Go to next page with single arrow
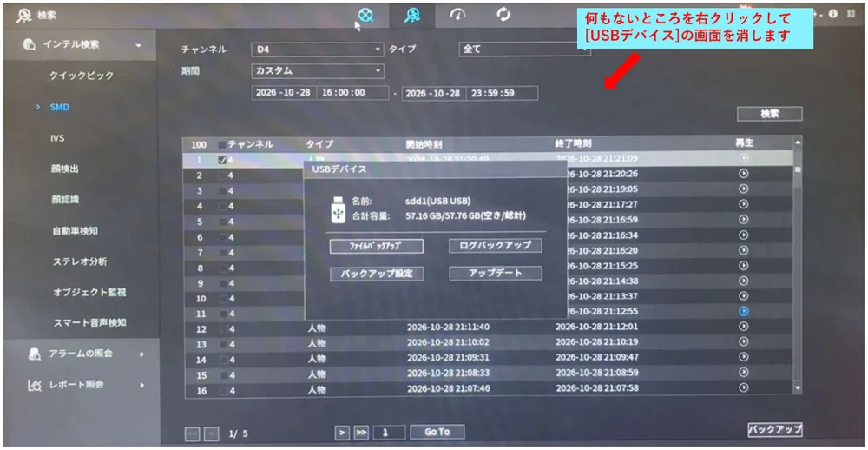The height and width of the screenshot is (450, 868). tap(342, 433)
